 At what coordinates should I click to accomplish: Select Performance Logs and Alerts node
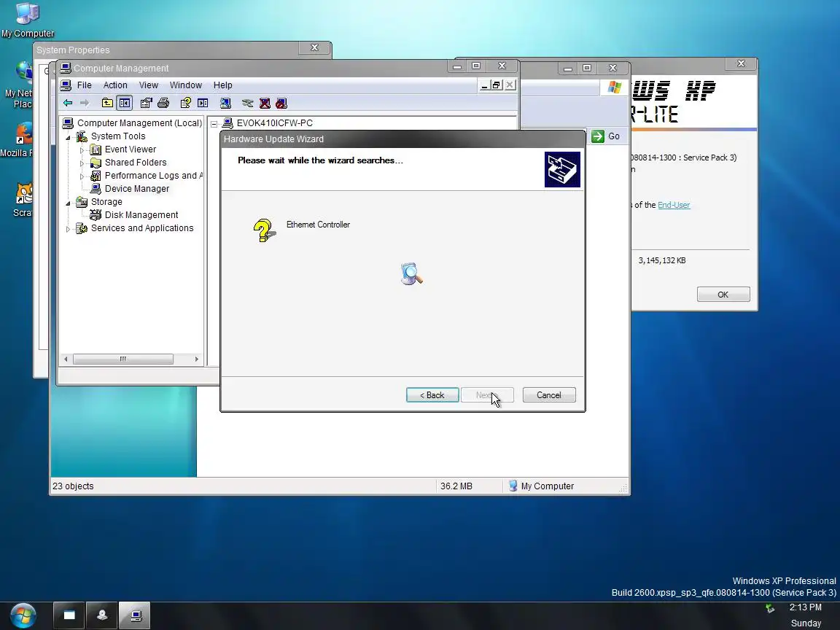click(154, 176)
